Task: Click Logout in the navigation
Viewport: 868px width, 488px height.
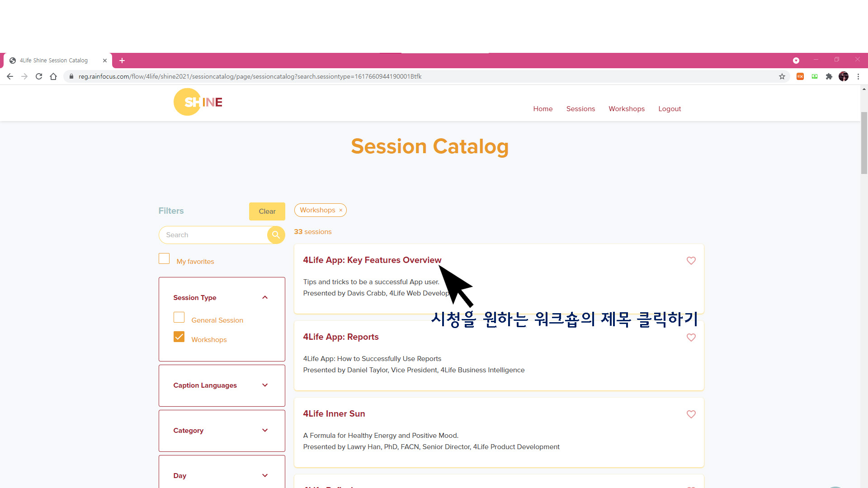Action: point(670,109)
